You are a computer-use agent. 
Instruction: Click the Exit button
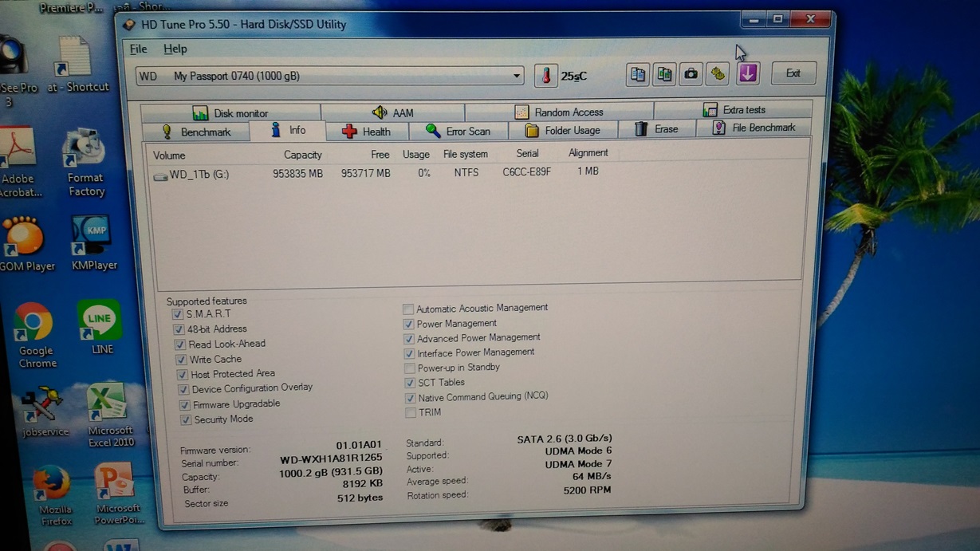(x=793, y=73)
